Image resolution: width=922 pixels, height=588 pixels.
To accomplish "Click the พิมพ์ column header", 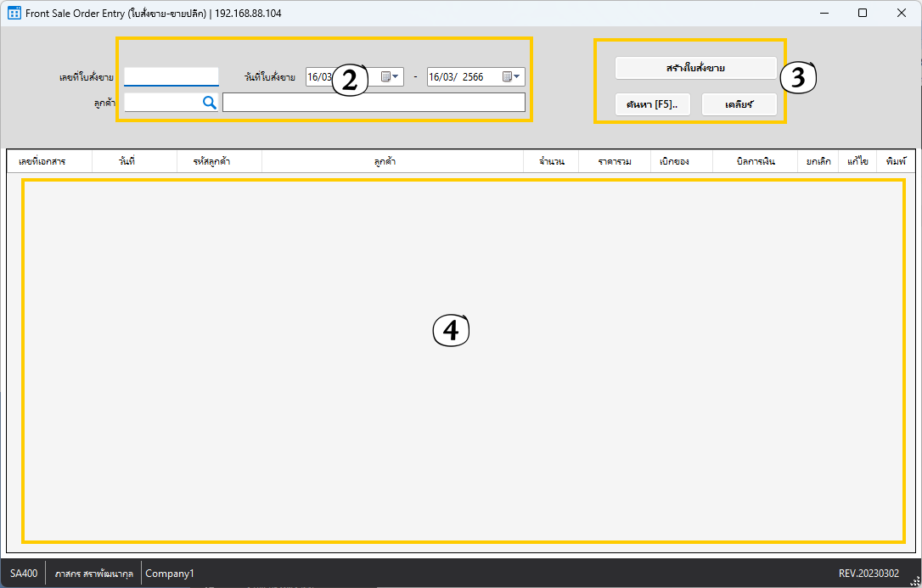I will pos(895,161).
